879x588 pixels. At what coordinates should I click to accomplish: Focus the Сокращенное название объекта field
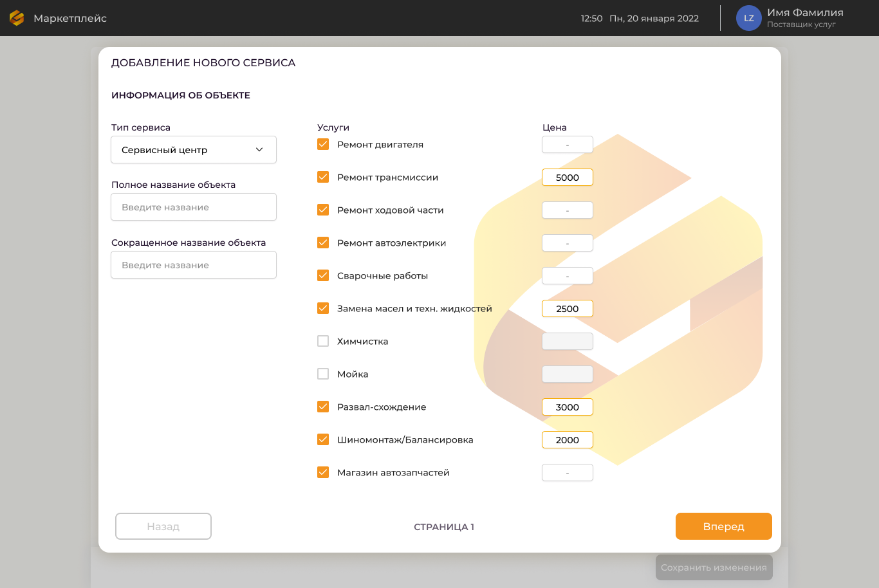pyautogui.click(x=193, y=265)
